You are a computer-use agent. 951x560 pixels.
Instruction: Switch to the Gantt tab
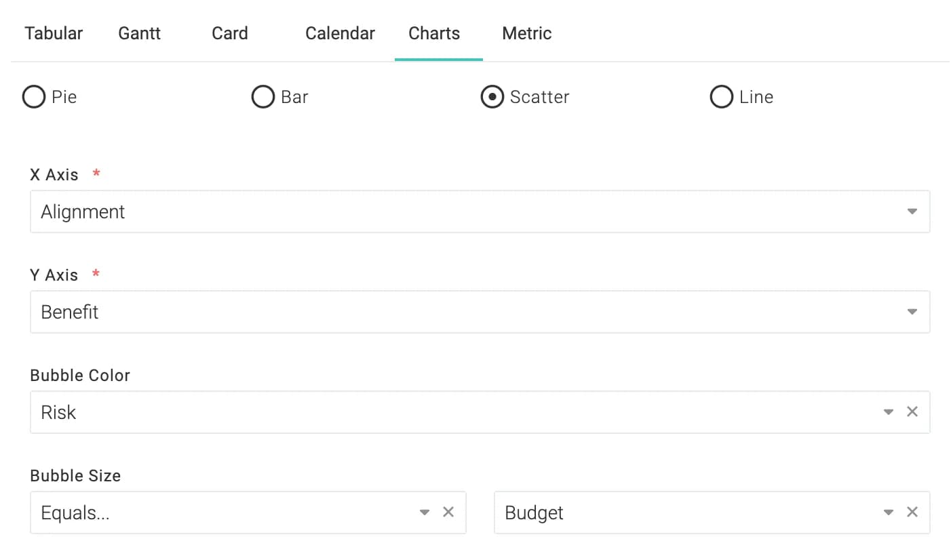pos(140,33)
